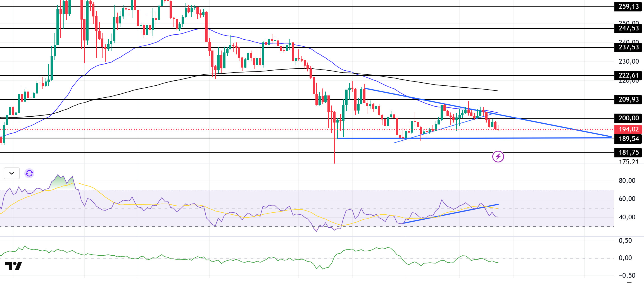Click the red 194,02 current price label
Screen dimensions: 644x283
coord(628,129)
